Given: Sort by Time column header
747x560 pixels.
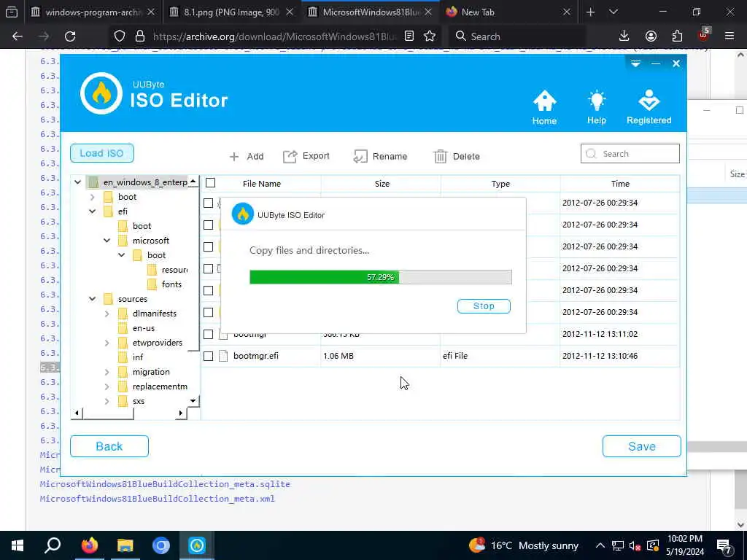Looking at the screenshot, I should point(620,184).
